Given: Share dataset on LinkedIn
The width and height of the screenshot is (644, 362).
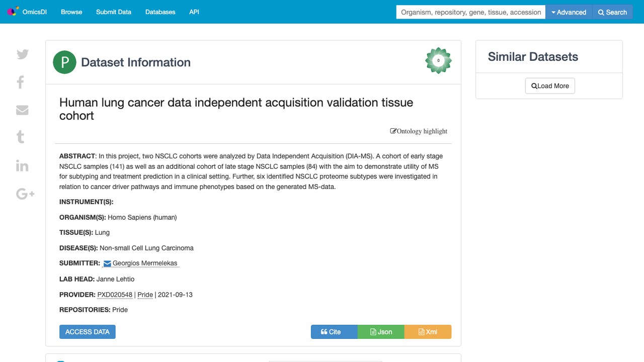Looking at the screenshot, I should coord(22,166).
